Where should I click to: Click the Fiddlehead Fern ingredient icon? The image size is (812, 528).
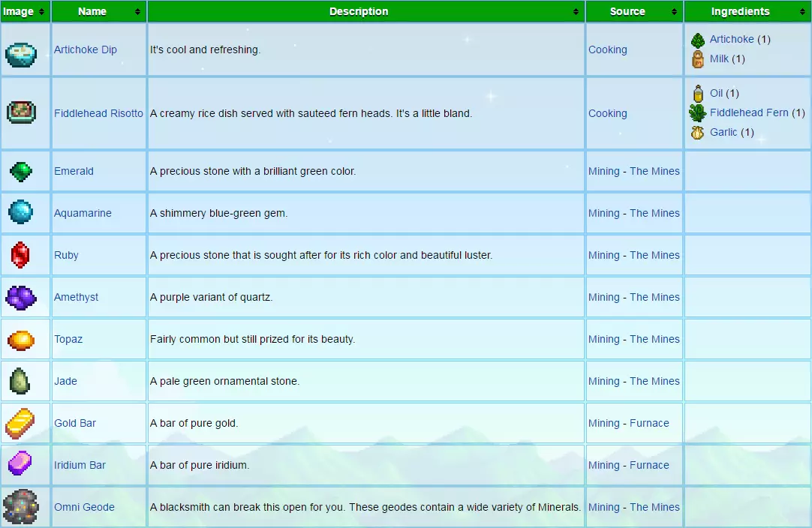click(697, 112)
